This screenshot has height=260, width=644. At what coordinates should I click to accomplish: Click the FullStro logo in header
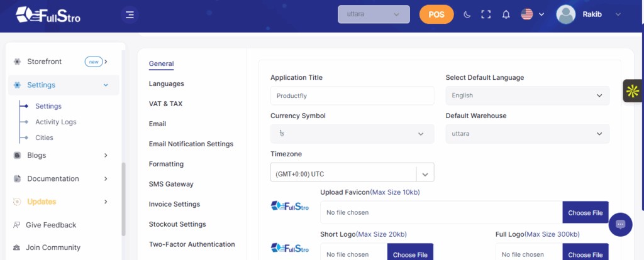48,14
